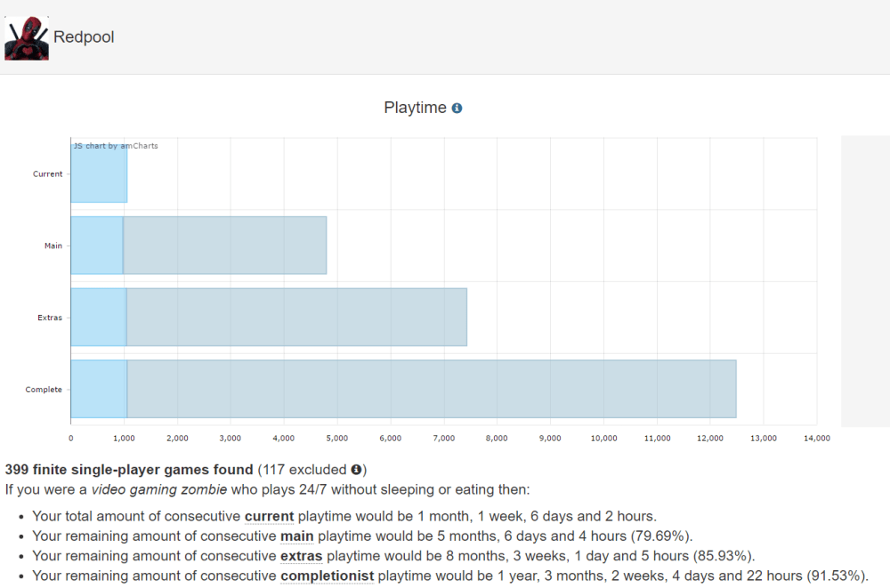
Task: Click the "Current" axis label
Action: 47,173
